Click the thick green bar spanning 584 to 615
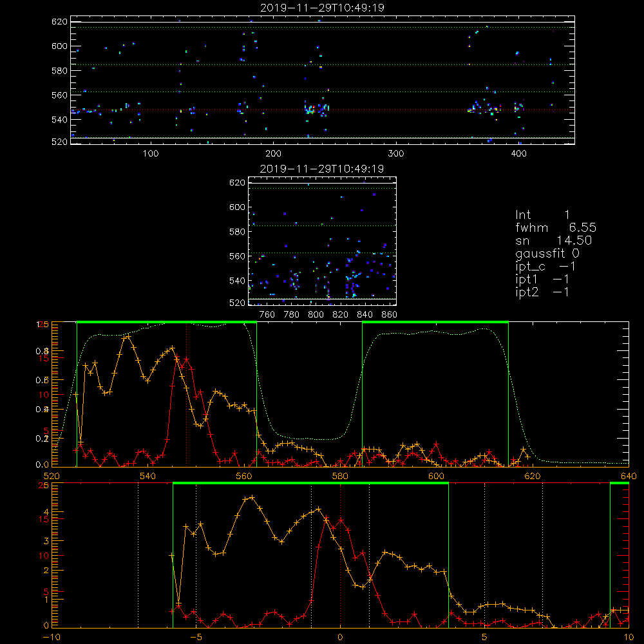The image size is (644, 644). (435, 323)
